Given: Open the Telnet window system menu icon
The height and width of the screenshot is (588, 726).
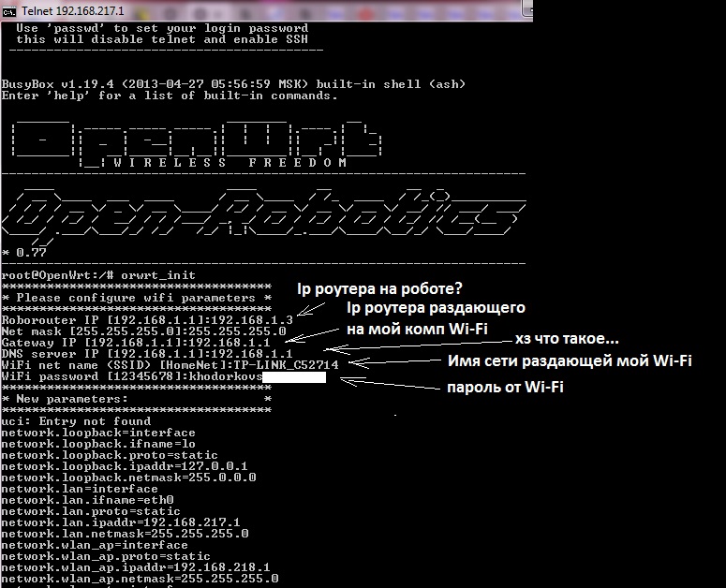Looking at the screenshot, I should coord(9,11).
